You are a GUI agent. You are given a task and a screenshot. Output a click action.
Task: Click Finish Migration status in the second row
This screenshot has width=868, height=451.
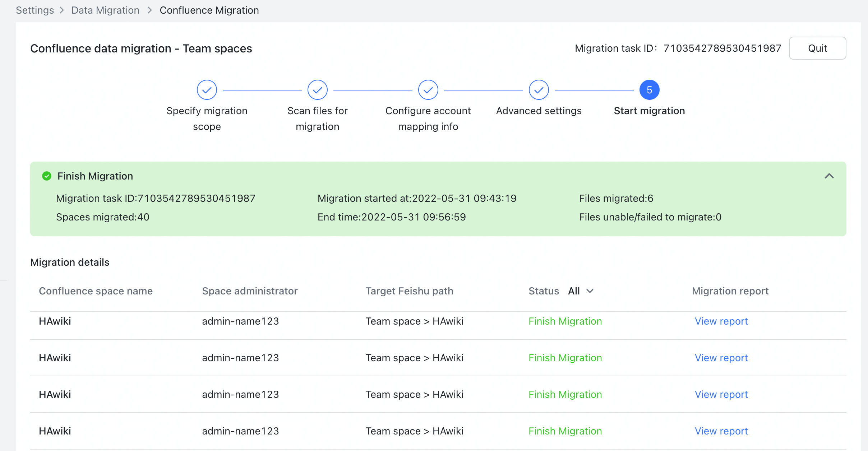coord(565,358)
